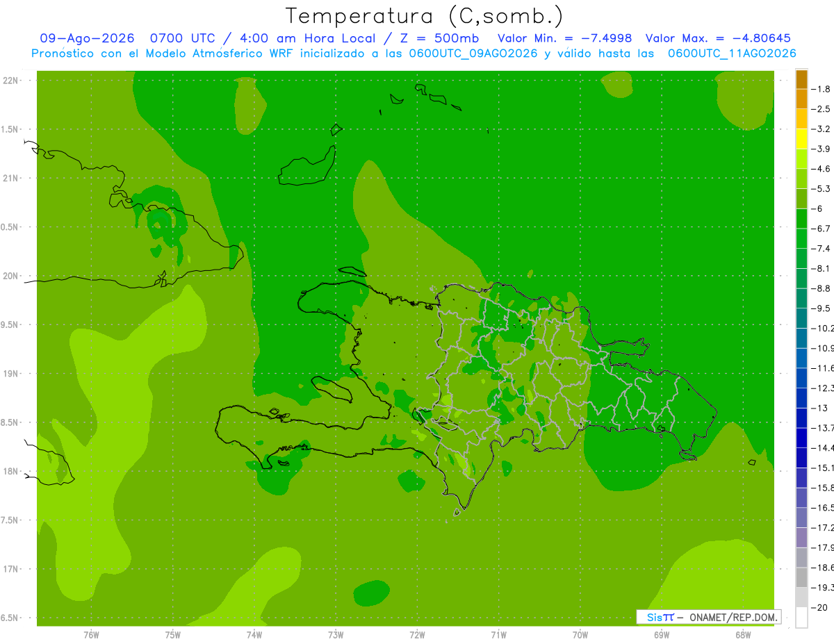Click the '68W' longitude label
Viewport: 834px width, 644px height.
coord(743,635)
